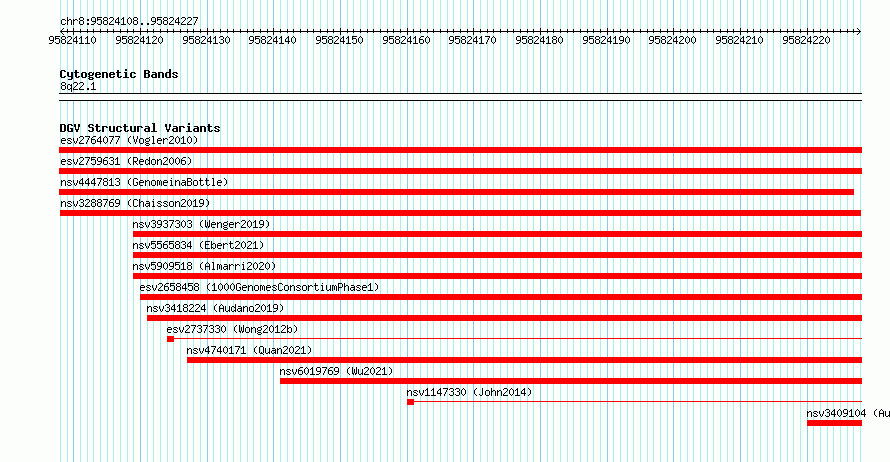Click ruler position 95824200

point(673,40)
